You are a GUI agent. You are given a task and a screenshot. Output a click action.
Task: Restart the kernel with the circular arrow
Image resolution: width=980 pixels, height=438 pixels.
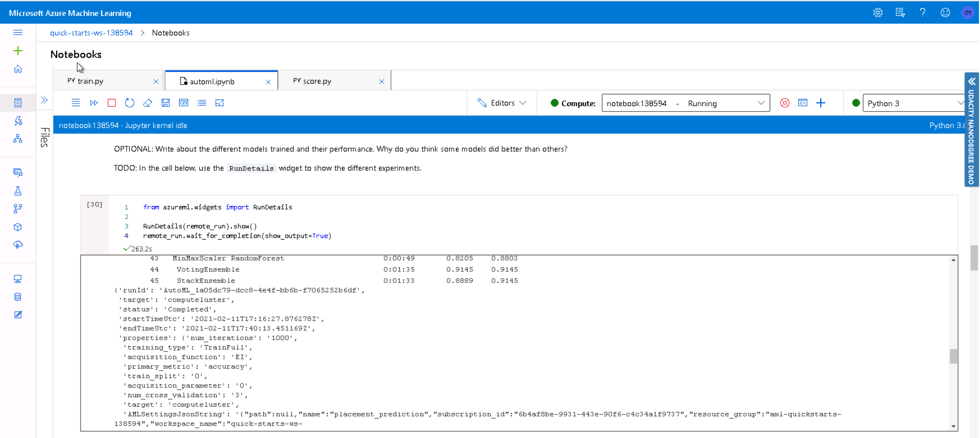(130, 103)
